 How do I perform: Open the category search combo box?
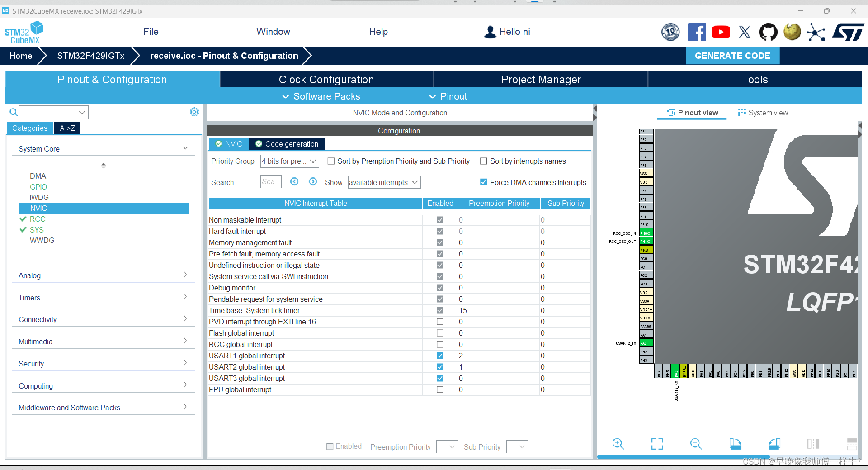click(54, 112)
